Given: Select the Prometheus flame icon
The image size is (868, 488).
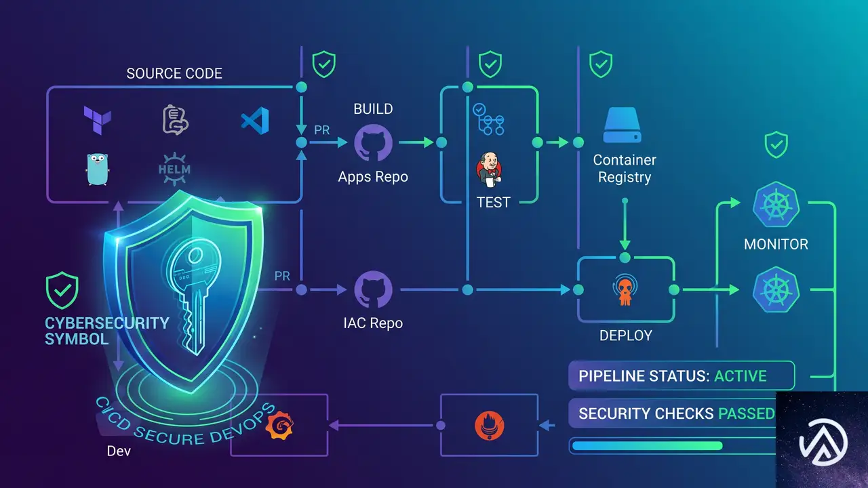Looking at the screenshot, I should click(490, 425).
